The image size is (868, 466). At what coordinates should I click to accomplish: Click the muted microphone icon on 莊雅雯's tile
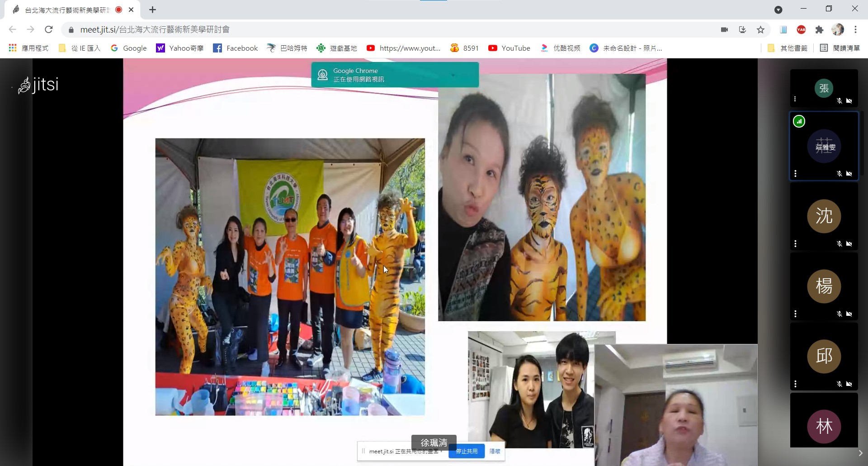840,174
